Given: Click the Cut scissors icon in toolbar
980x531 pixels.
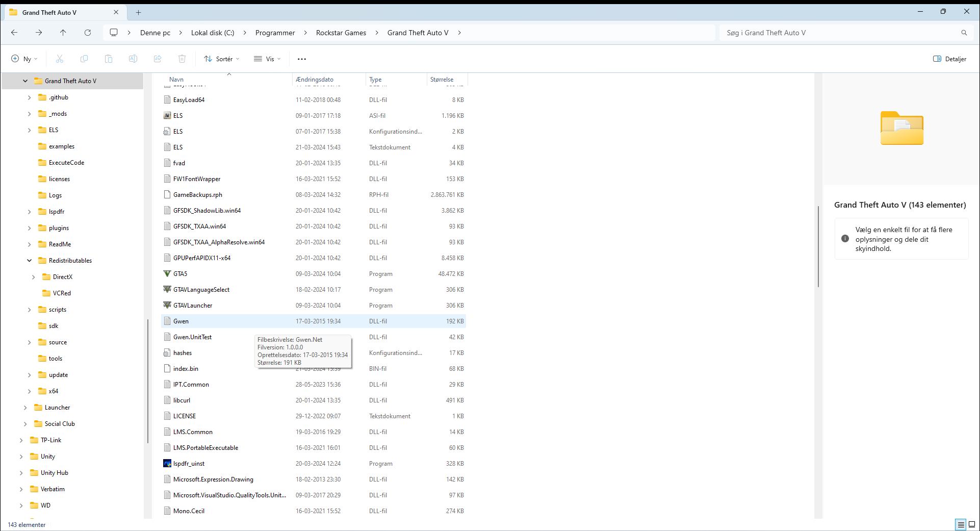Looking at the screenshot, I should (x=60, y=59).
